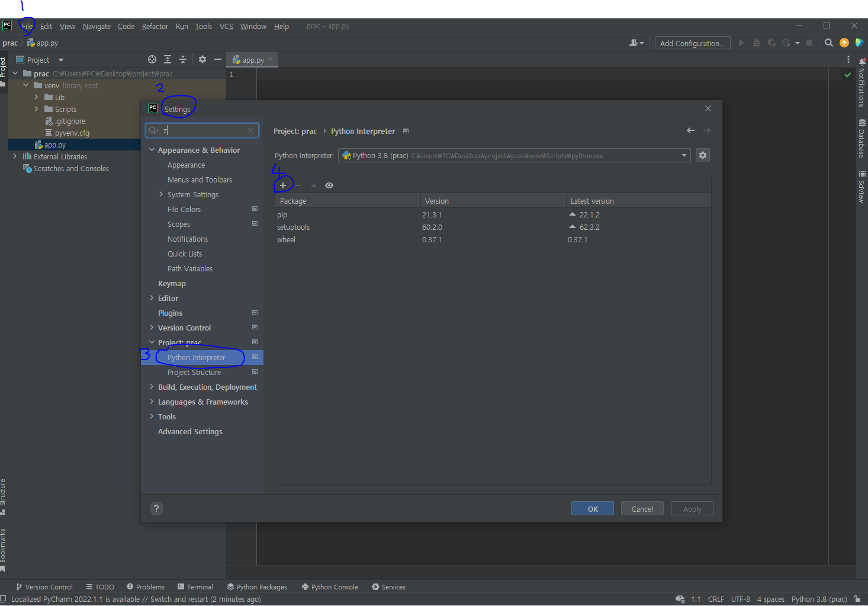The height and width of the screenshot is (606, 868).
Task: Expand Build, Execution, Deployment section
Action: pos(152,387)
